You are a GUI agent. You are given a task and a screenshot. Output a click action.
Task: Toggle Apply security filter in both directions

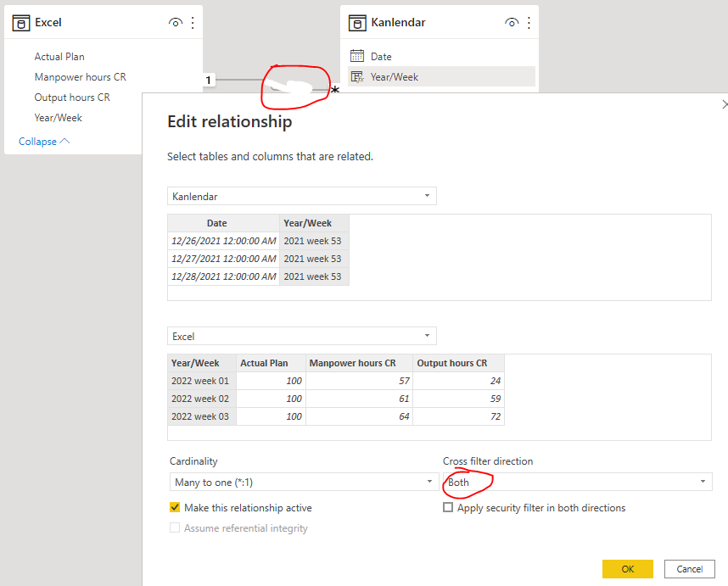tap(448, 508)
